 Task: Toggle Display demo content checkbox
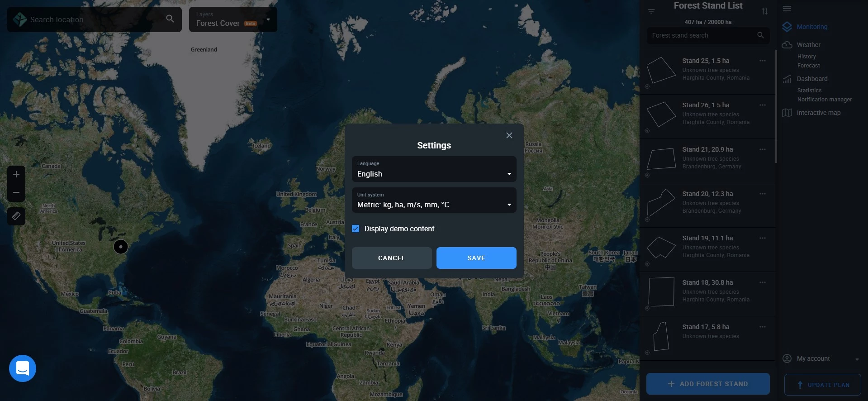coord(356,229)
